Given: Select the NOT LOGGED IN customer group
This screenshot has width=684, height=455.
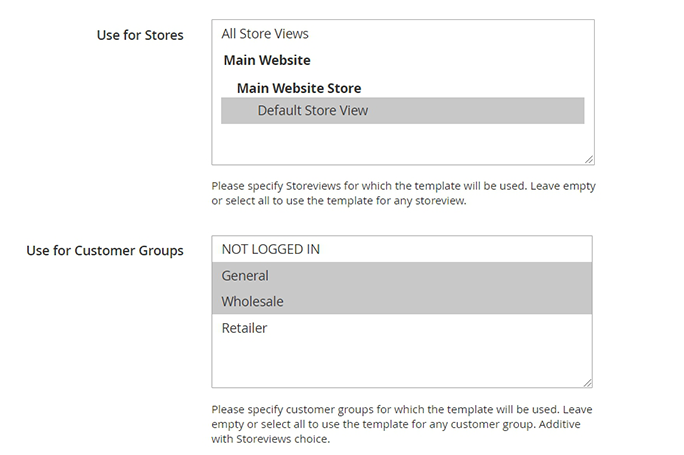Looking at the screenshot, I should coord(270,249).
